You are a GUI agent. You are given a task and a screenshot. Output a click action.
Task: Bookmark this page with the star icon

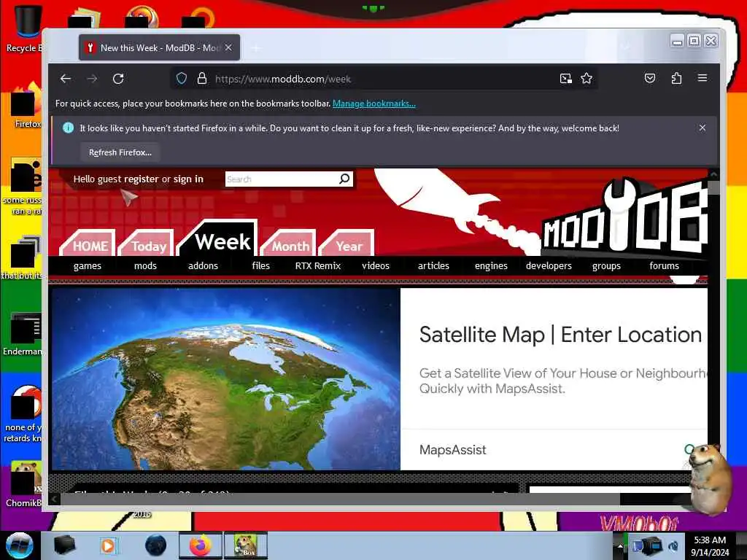[587, 79]
